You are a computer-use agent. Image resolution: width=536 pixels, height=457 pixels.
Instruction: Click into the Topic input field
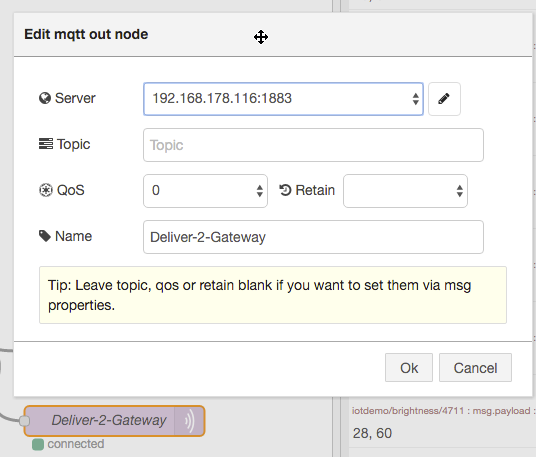point(313,145)
